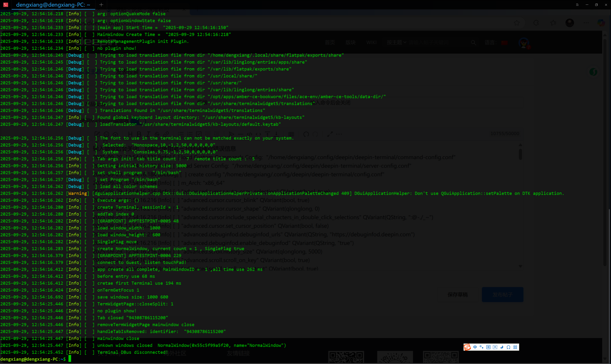The image size is (611, 364).
Task: Click the Copilot icon in browser toolbar
Action: (601, 23)
